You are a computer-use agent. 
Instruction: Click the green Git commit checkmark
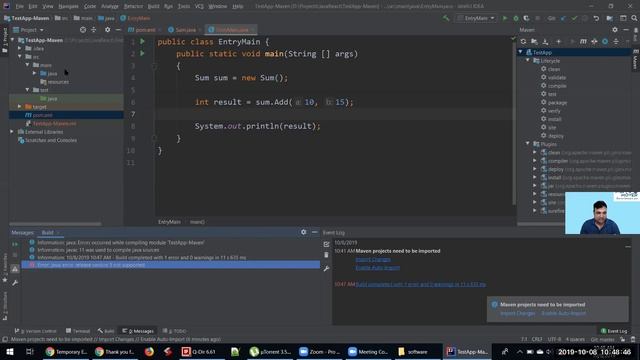point(574,18)
